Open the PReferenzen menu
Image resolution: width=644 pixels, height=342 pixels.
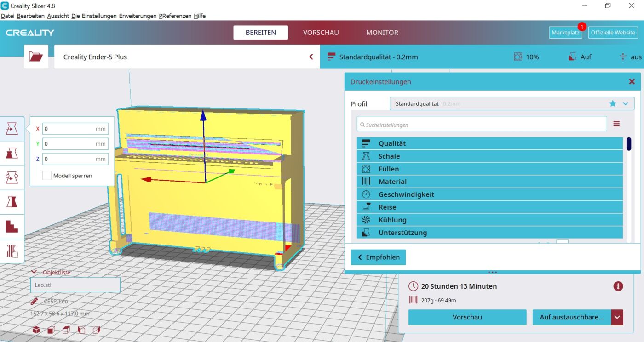(x=175, y=16)
